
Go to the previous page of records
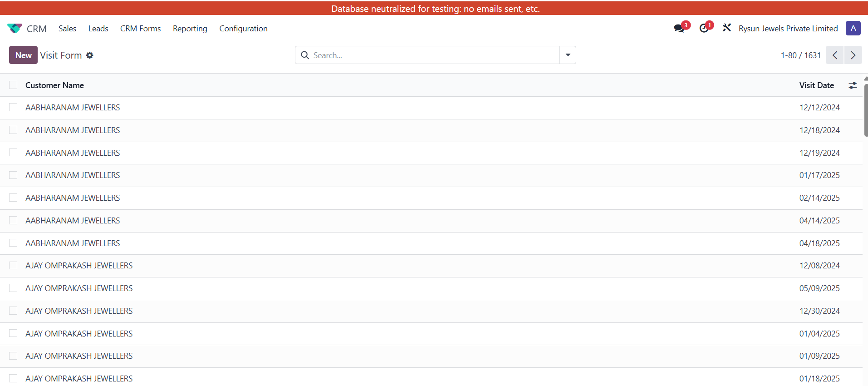(834, 55)
